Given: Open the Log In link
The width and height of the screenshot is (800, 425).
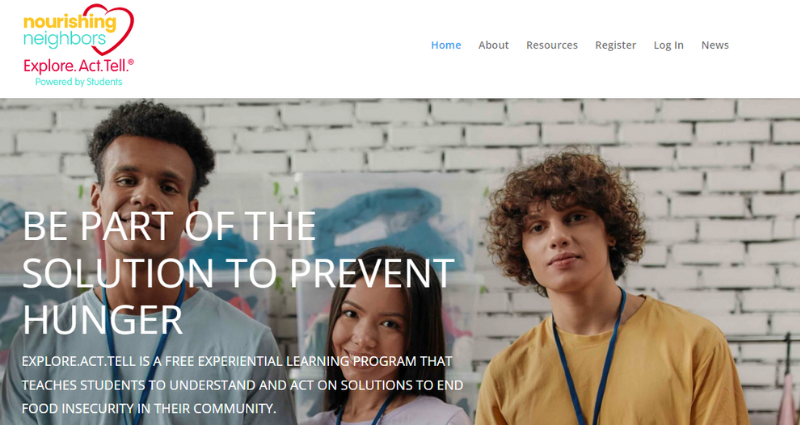Looking at the screenshot, I should click(668, 45).
